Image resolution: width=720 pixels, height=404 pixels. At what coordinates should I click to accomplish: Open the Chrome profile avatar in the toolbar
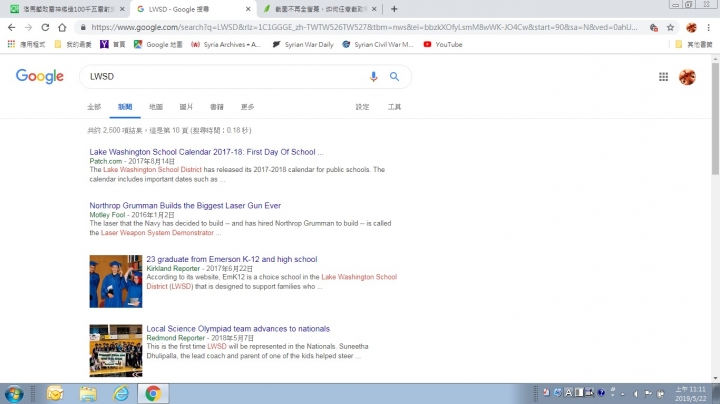[x=691, y=28]
